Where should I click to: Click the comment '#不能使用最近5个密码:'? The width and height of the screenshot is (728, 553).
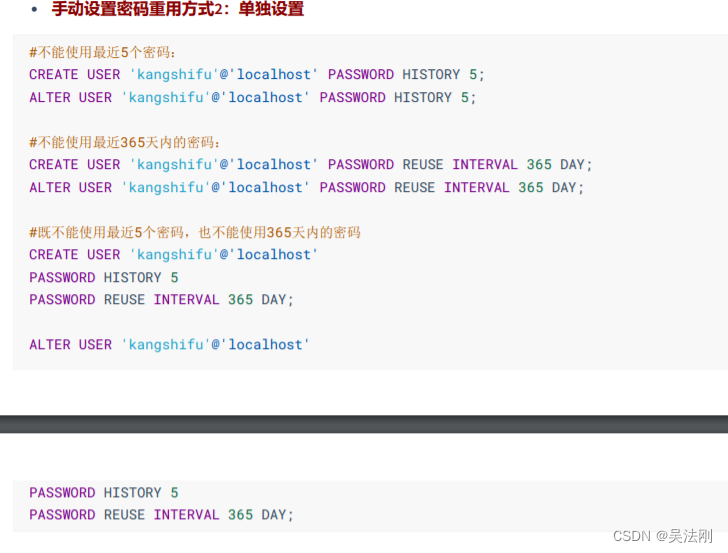(103, 52)
